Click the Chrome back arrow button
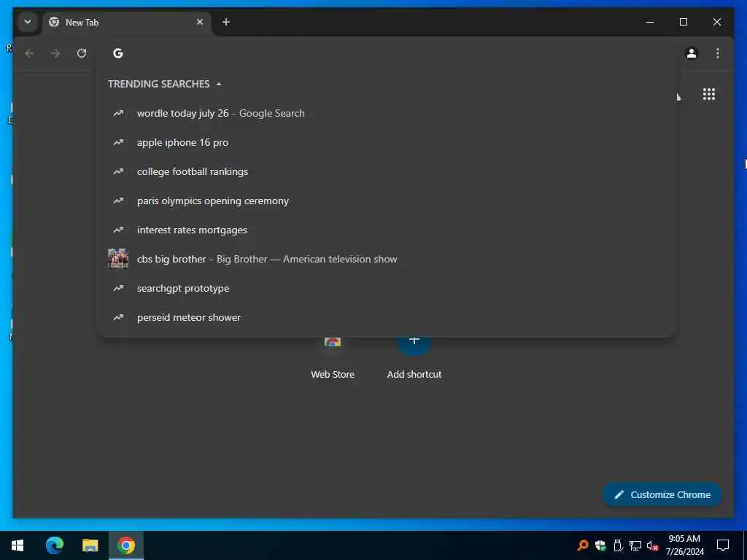747x560 pixels. [29, 53]
